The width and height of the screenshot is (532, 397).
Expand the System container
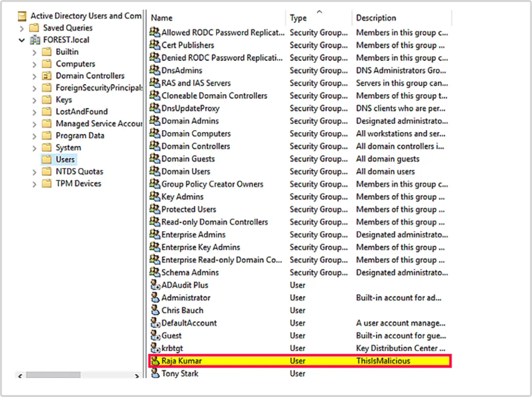point(34,148)
